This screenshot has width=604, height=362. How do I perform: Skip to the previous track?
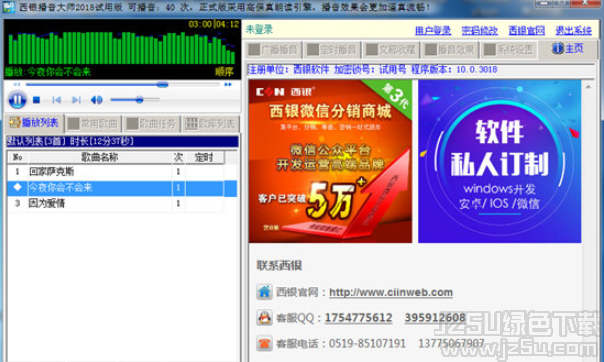[57, 100]
